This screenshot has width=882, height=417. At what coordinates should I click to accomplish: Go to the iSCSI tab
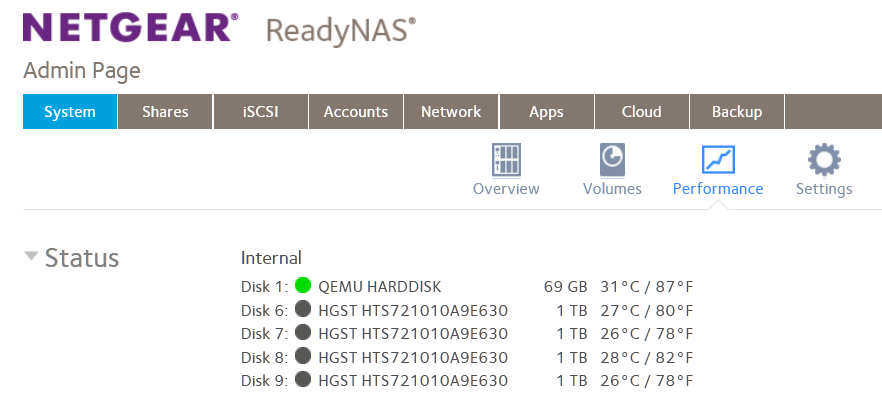click(260, 112)
